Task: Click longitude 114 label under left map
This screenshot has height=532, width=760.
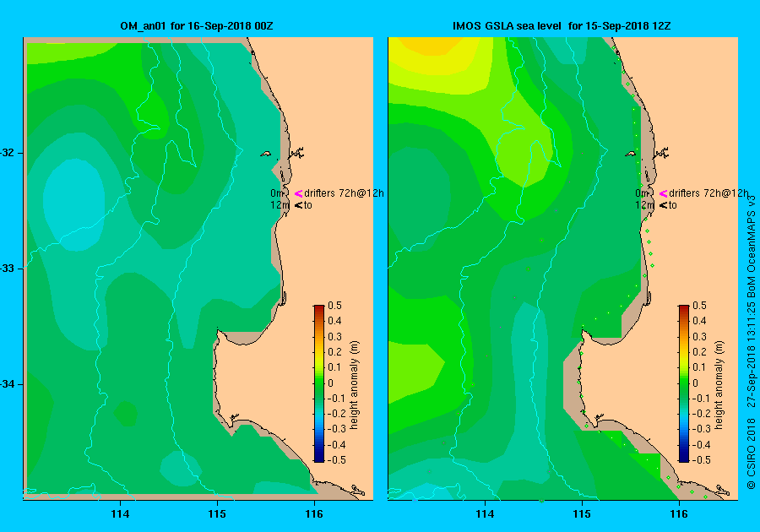Action: pos(120,514)
